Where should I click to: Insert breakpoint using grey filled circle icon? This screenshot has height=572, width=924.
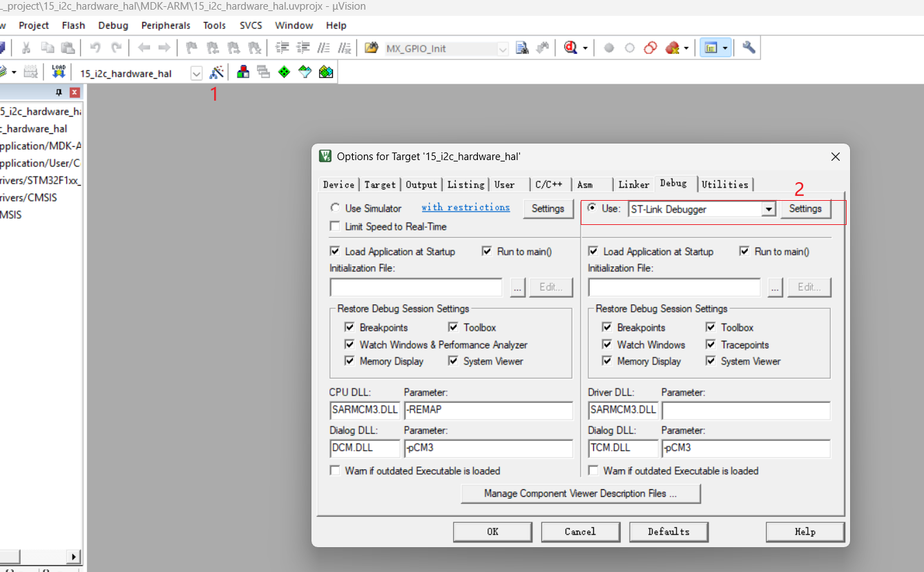609,48
